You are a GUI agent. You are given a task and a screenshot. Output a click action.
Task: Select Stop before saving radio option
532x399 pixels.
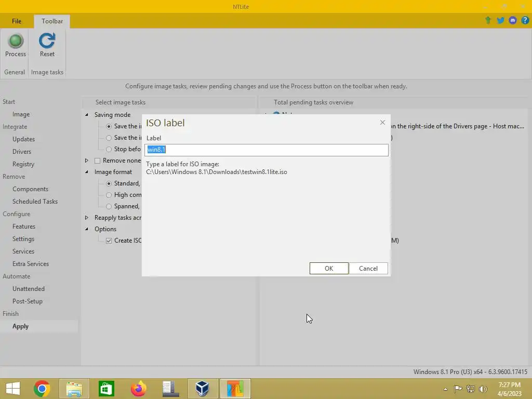click(109, 149)
